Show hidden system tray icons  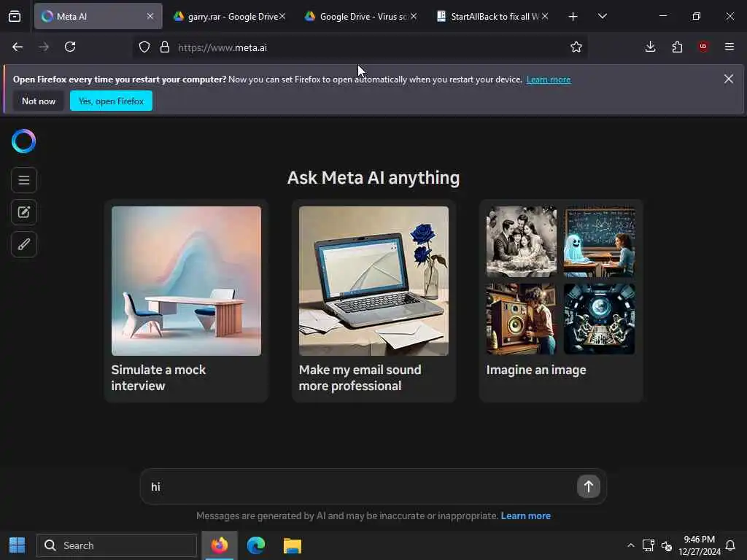coord(630,545)
